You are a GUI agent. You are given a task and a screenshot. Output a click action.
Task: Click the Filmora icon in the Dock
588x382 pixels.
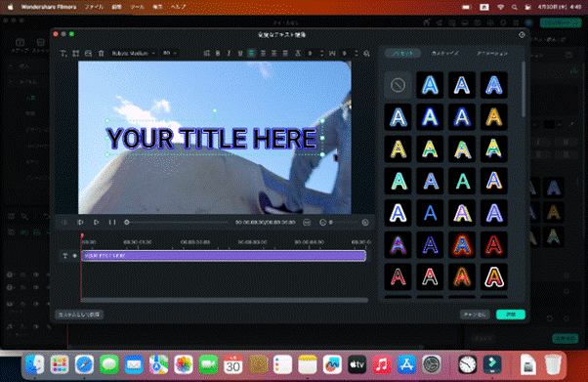tap(492, 364)
